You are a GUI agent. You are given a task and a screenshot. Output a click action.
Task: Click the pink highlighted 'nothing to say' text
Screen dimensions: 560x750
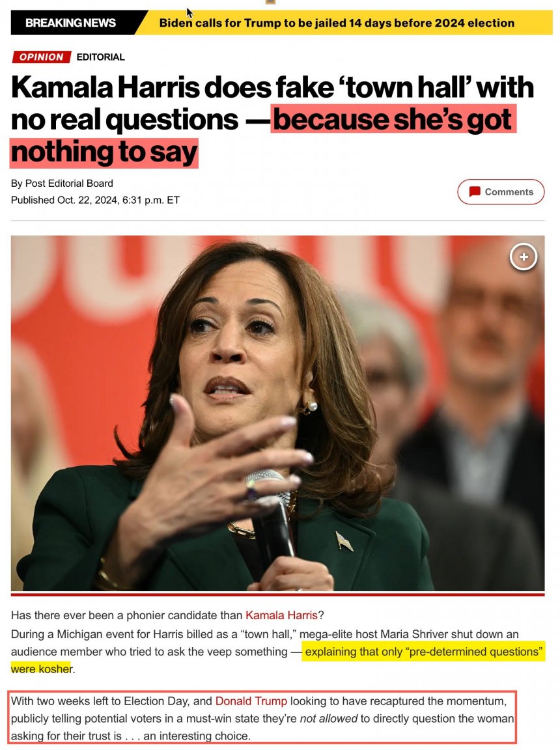click(x=104, y=152)
